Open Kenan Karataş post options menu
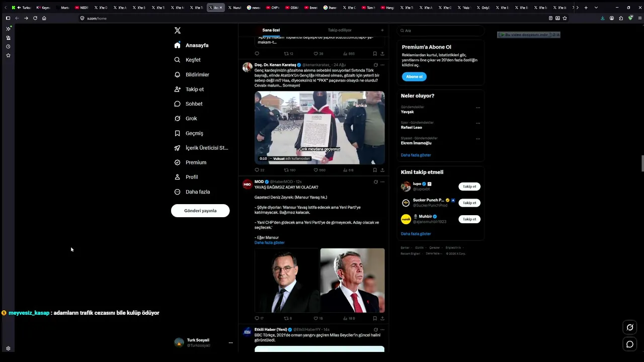Image resolution: width=644 pixels, height=362 pixels. tap(382, 65)
